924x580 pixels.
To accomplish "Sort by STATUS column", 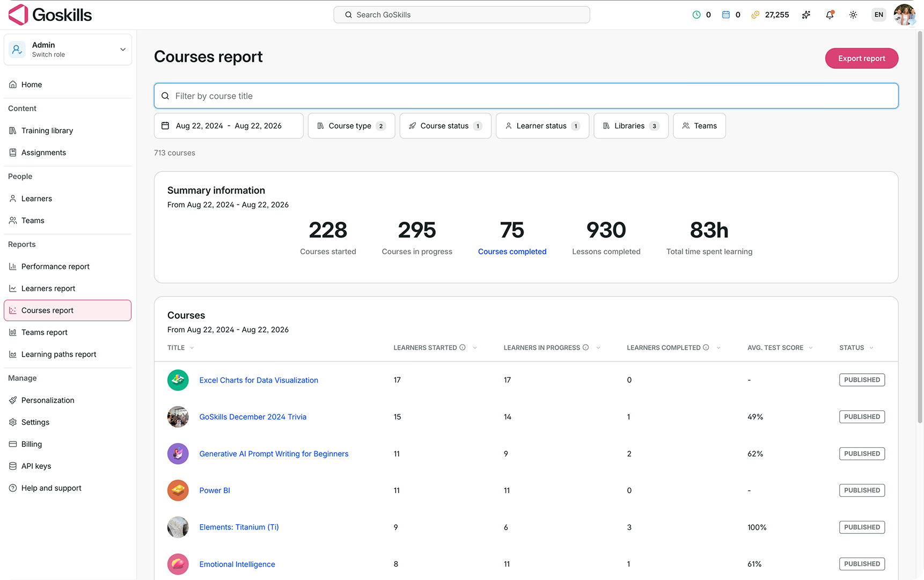I will (x=856, y=348).
